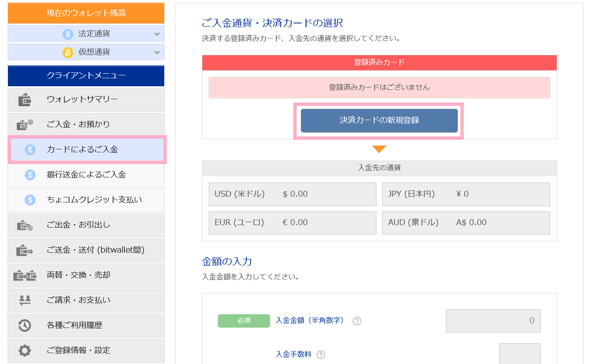This screenshot has height=364, width=589.
Task: Select カードによるご入金 submenu
Action: tap(87, 149)
